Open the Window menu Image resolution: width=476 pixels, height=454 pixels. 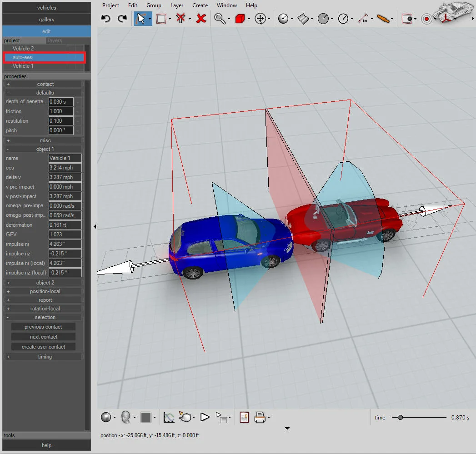point(227,5)
